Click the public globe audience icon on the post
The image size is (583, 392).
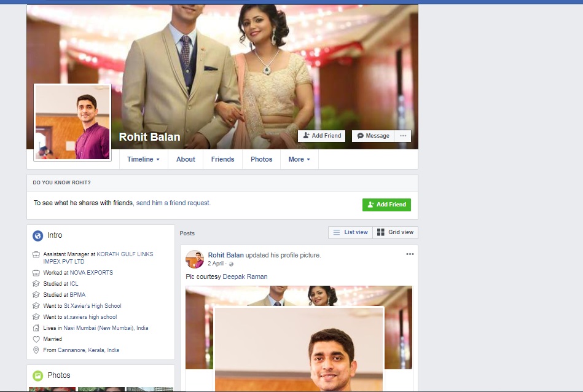coord(231,264)
